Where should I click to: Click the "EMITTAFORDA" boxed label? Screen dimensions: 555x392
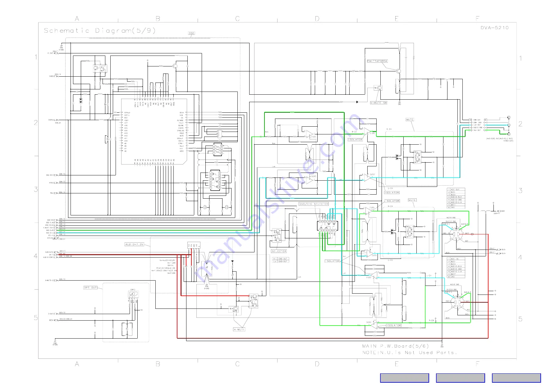point(377,61)
